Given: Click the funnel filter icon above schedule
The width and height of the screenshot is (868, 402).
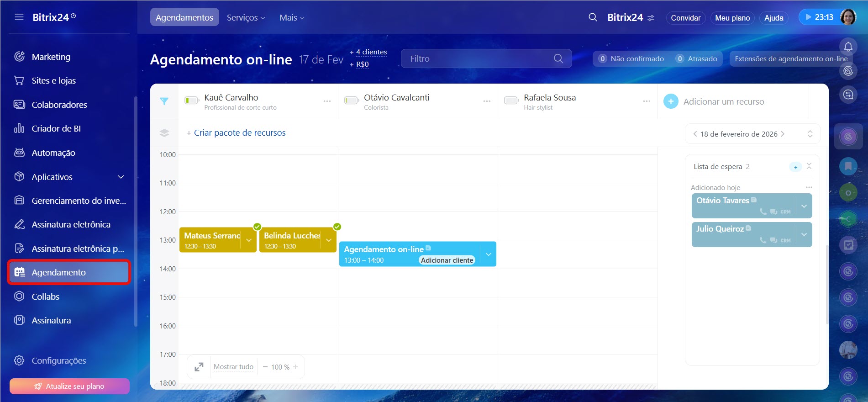Looking at the screenshot, I should click(x=164, y=101).
